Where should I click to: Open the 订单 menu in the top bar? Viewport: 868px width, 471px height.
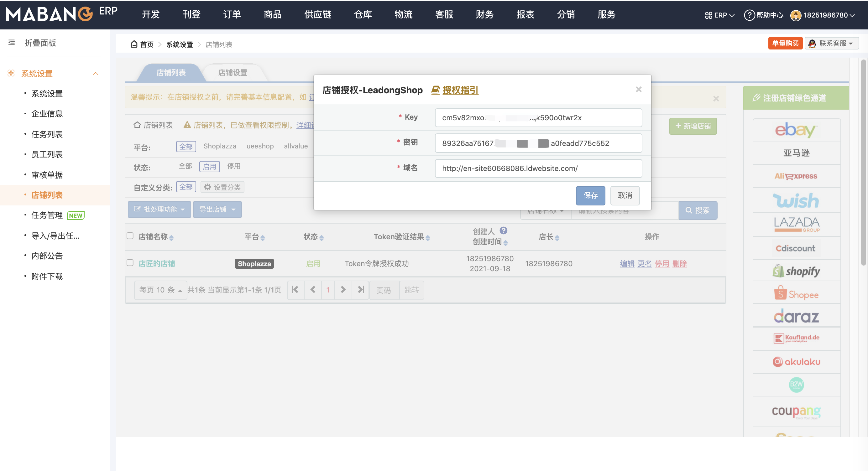pyautogui.click(x=232, y=14)
